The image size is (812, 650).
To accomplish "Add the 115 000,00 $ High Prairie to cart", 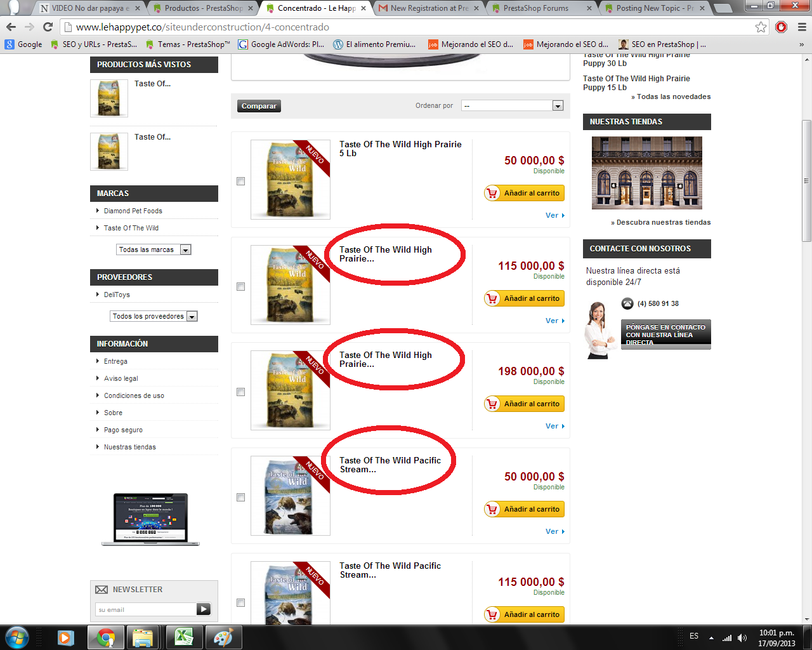I will [524, 298].
